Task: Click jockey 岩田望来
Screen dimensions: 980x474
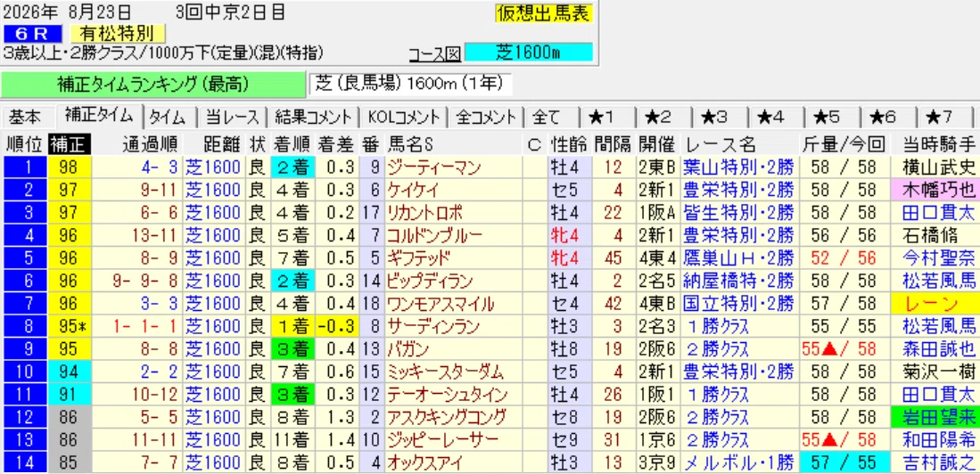Action: click(939, 417)
